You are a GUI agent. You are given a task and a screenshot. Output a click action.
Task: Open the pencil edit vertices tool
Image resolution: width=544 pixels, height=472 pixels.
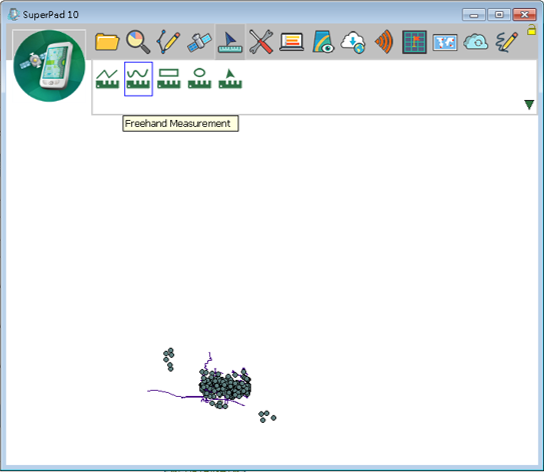click(x=169, y=42)
